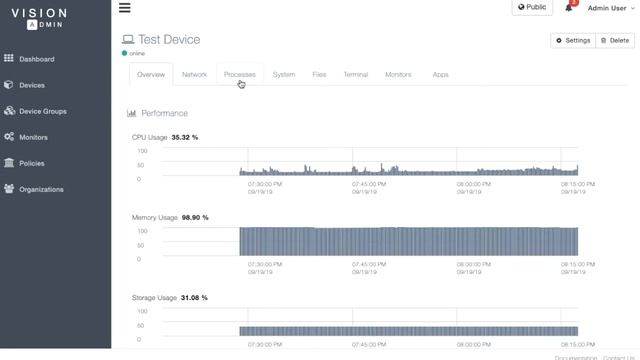Screen dimensions: 640x360
Task: Switch to the Apps tab
Action: (440, 75)
